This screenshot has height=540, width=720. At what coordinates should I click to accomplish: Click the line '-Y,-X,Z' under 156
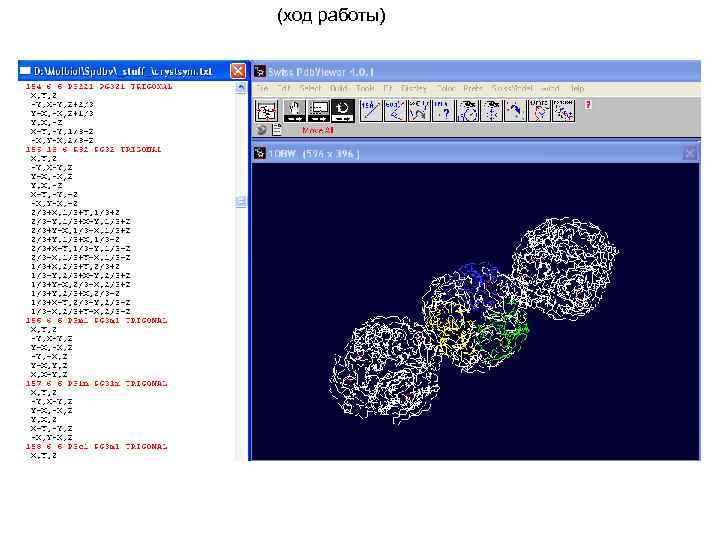click(x=49, y=356)
